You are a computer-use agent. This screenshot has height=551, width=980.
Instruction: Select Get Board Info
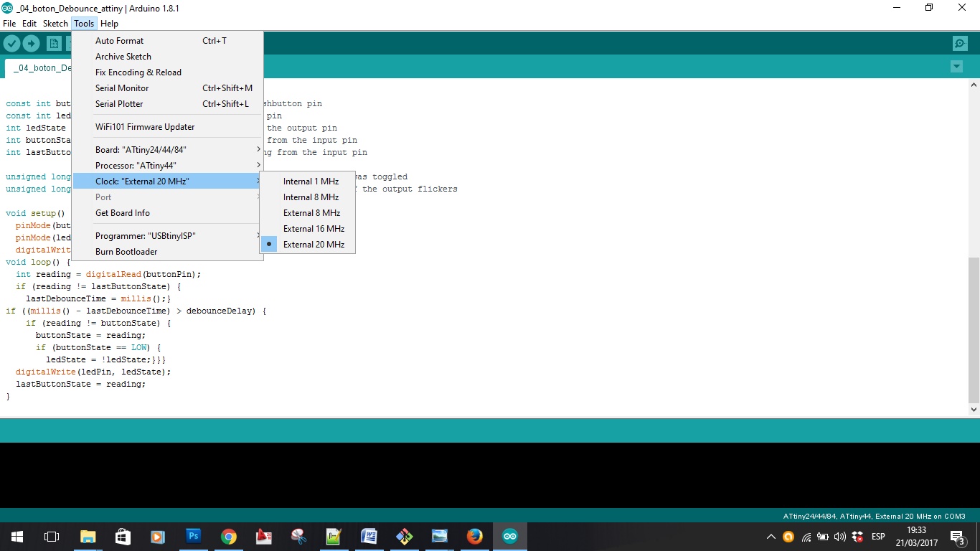(168, 213)
